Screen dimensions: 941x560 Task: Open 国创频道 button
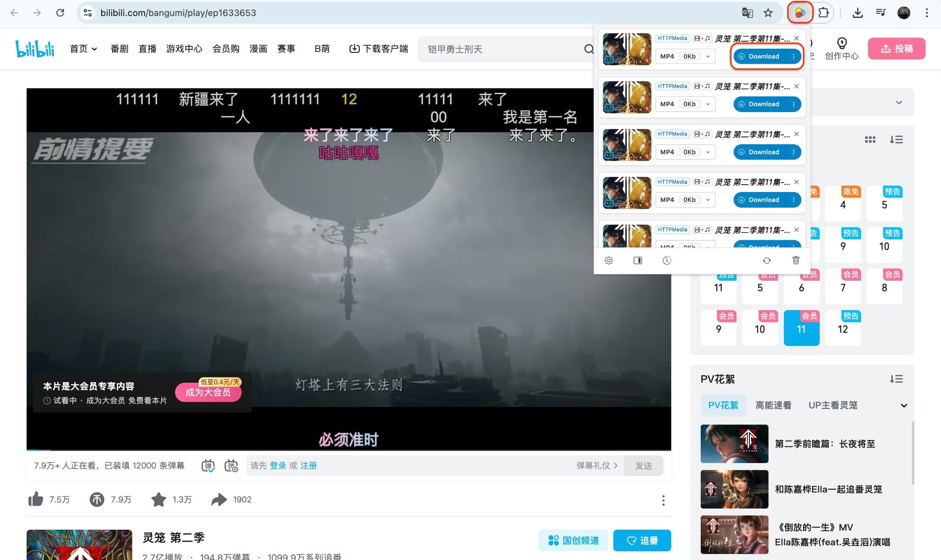click(x=573, y=540)
